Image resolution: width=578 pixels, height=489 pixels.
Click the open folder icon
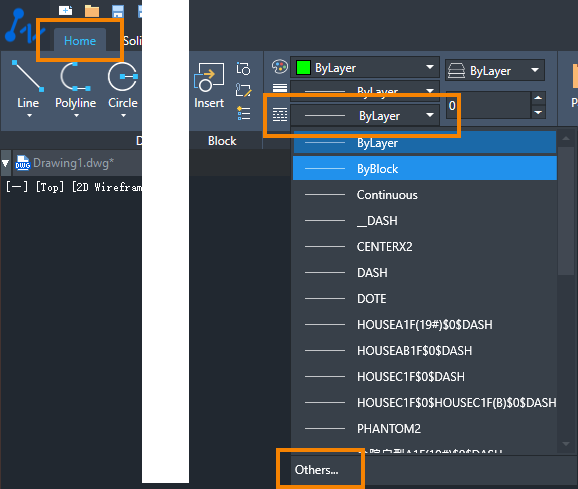pos(92,11)
